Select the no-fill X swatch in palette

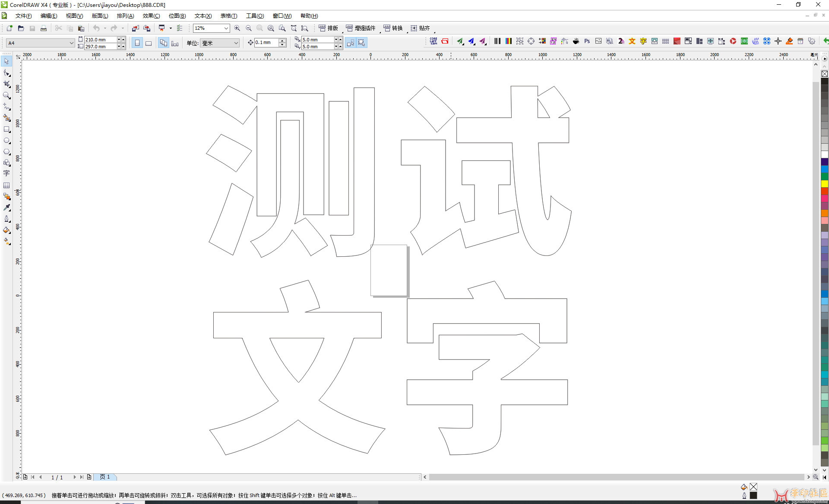[825, 74]
